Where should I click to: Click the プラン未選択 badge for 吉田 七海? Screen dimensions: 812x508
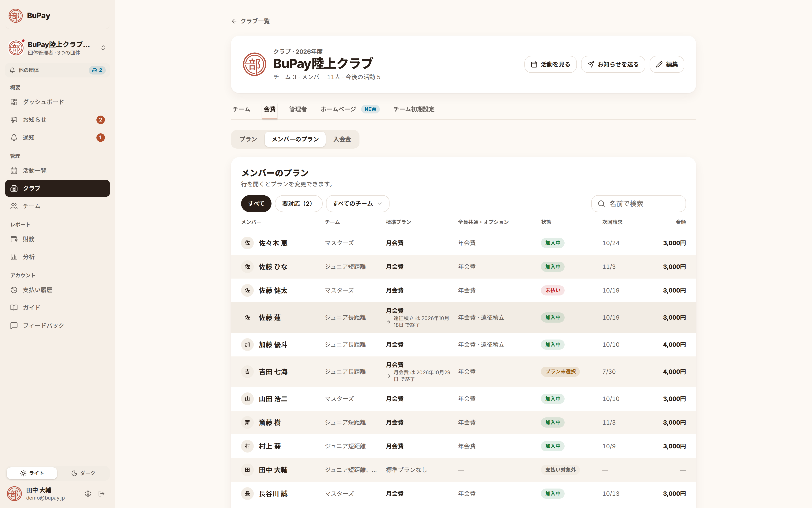pos(560,372)
